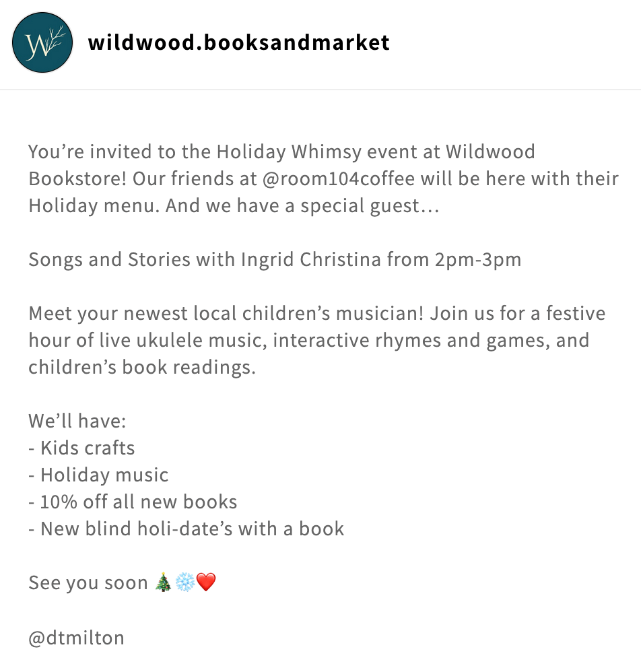Click the 'See you soon' text
Viewport: 641px width, 672px height.
[88, 583]
